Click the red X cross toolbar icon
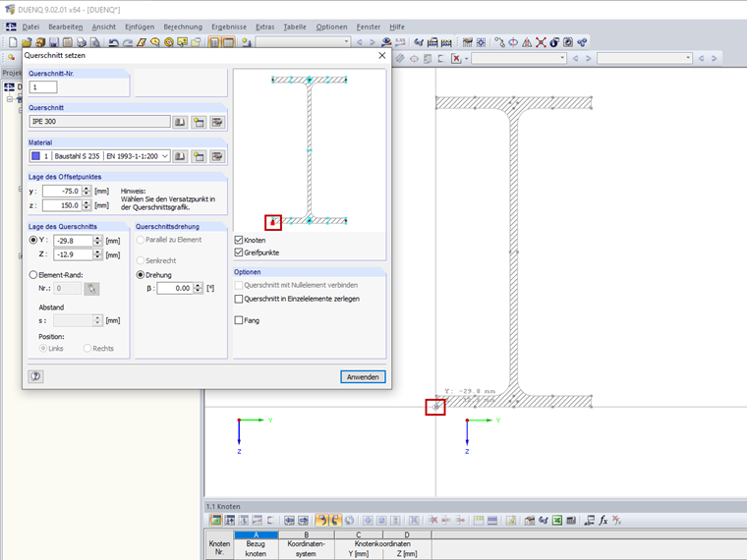Screen dimensions: 747x560 tap(541, 42)
